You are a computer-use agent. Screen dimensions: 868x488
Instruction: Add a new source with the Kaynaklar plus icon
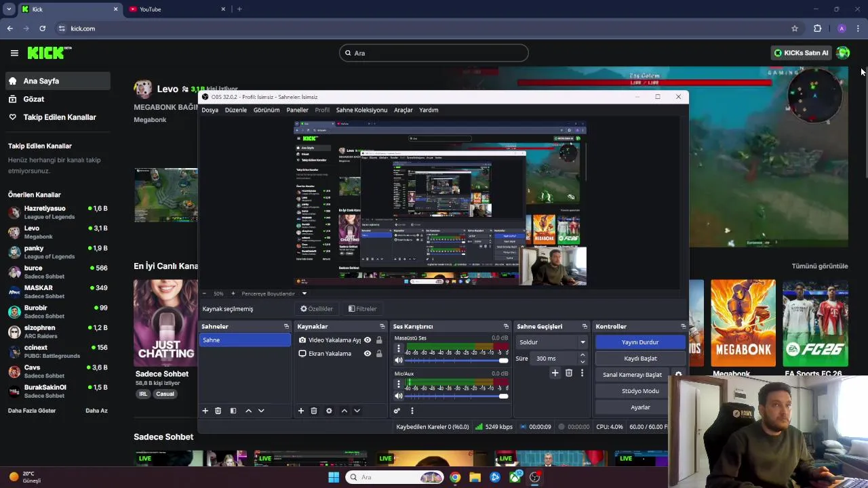301,411
